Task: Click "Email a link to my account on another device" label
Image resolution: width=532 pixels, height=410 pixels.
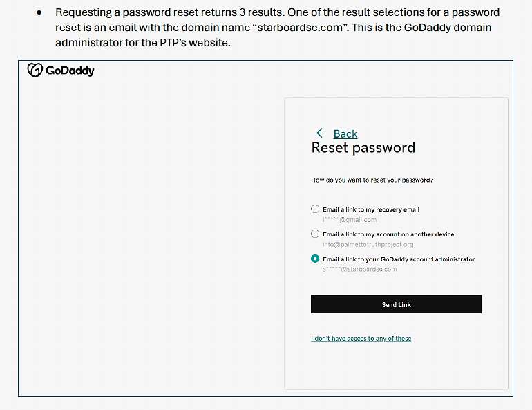Action: 388,234
